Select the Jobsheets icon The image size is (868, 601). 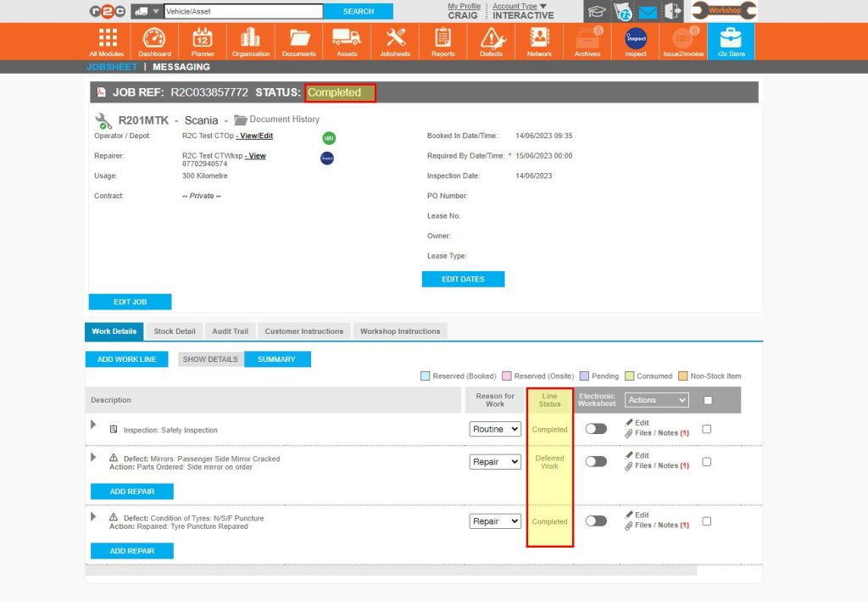point(395,40)
